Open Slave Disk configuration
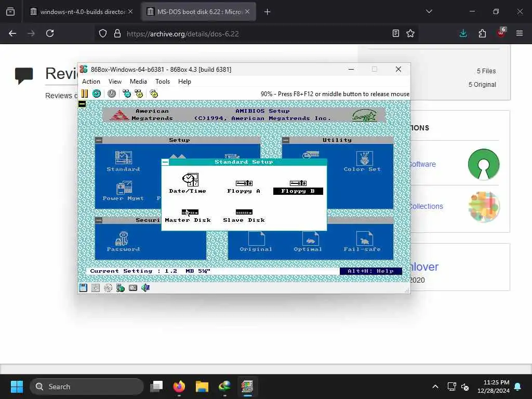The height and width of the screenshot is (399, 532). click(244, 216)
